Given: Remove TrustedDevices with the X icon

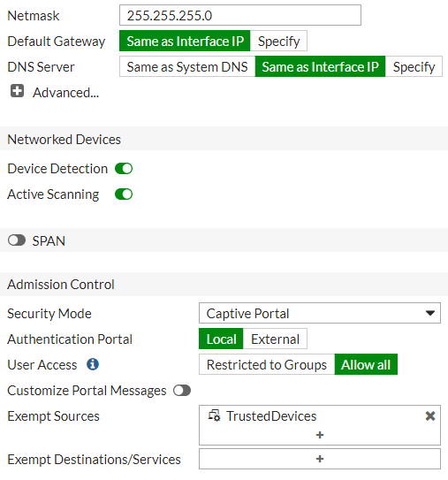Looking at the screenshot, I should (x=430, y=415).
